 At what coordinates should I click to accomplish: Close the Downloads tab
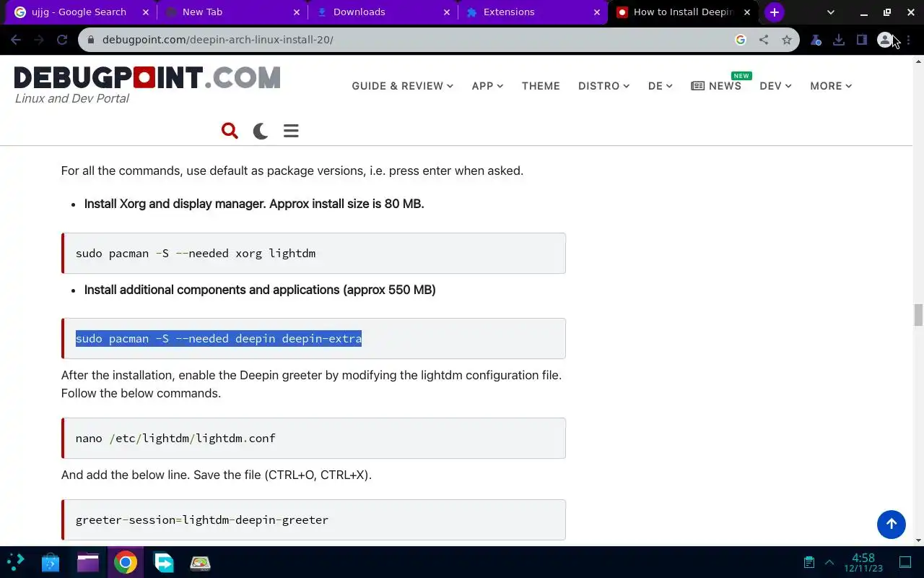(447, 12)
